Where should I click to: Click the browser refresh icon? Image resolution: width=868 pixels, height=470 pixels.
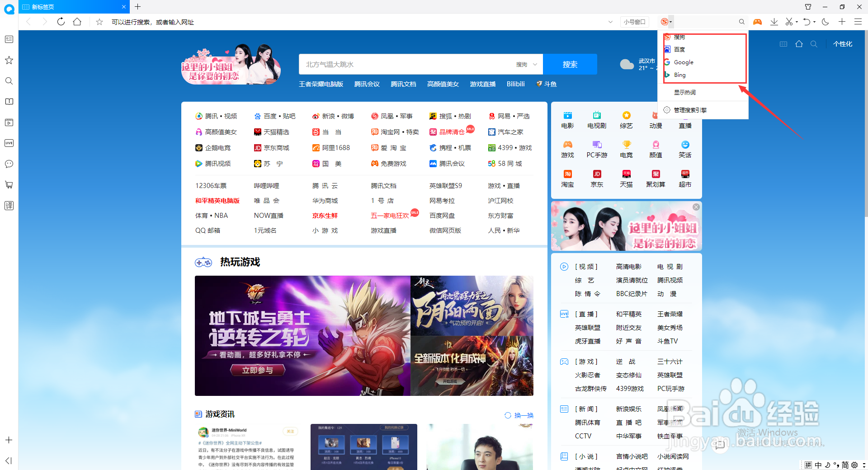61,22
